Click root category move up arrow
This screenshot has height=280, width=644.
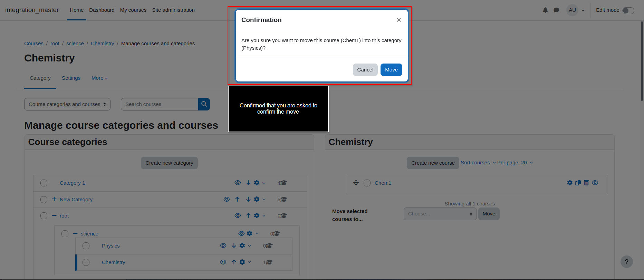click(248, 216)
